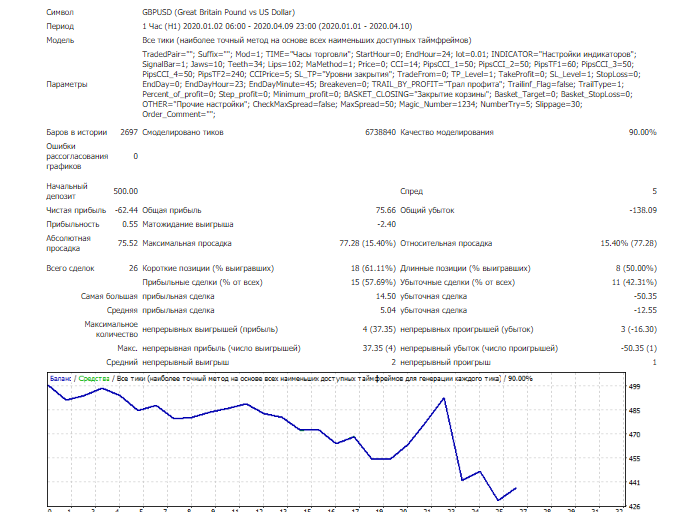Click the 'Чистая прибыль' label

click(76, 210)
